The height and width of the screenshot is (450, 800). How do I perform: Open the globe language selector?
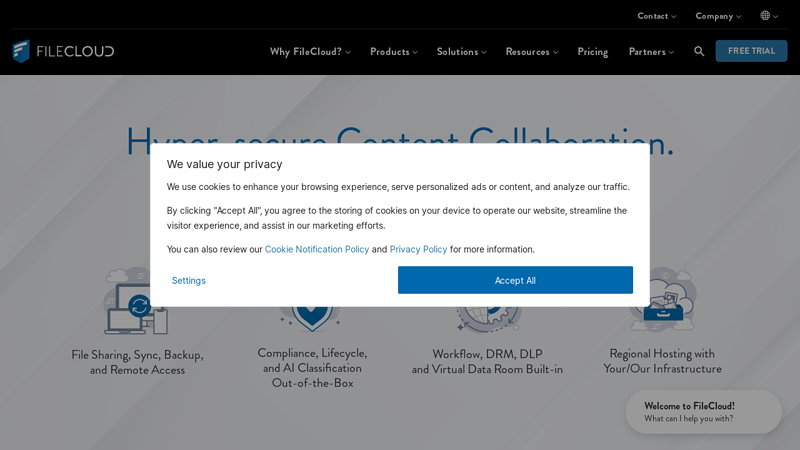(769, 16)
